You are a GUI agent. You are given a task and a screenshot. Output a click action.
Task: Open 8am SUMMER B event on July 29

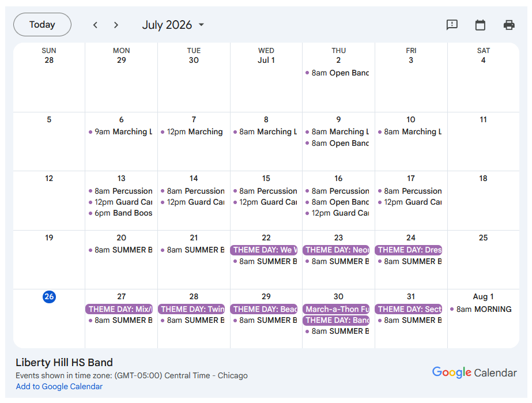pyautogui.click(x=265, y=320)
